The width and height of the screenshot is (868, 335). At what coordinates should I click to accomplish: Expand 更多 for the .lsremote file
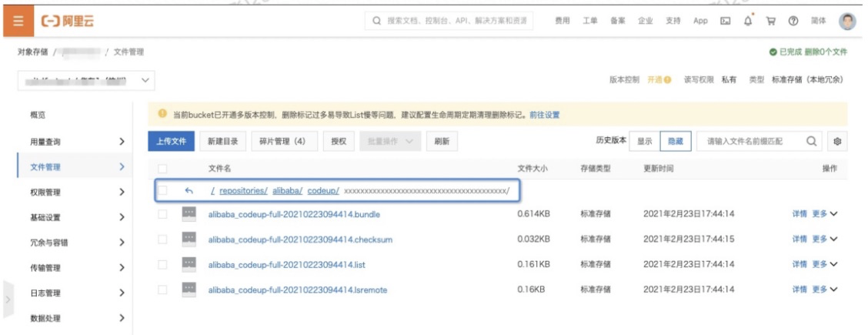(x=824, y=289)
